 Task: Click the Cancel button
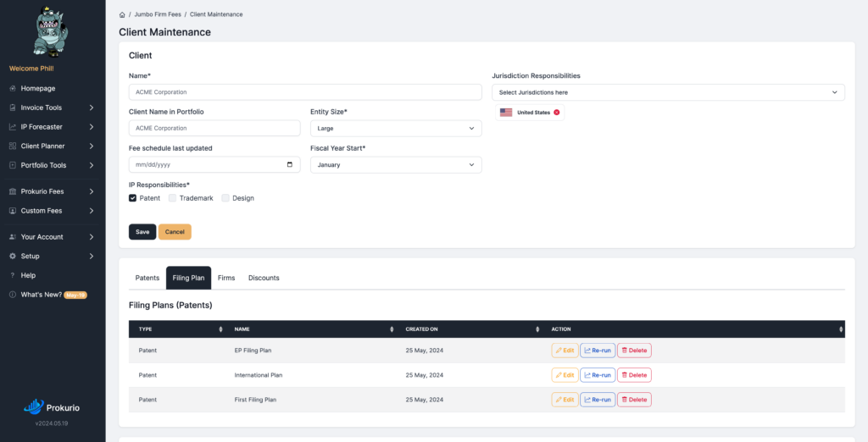coord(175,232)
